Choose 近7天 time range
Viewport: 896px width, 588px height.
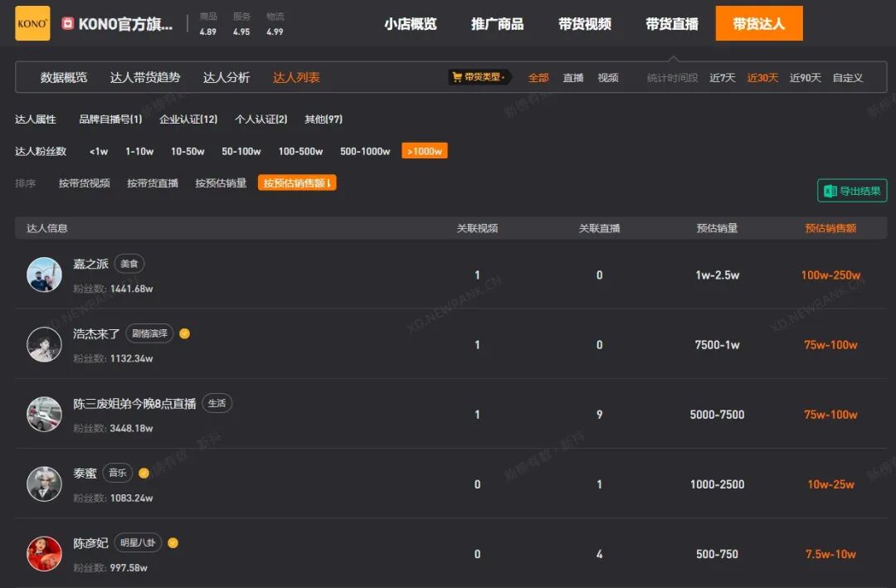click(x=723, y=78)
